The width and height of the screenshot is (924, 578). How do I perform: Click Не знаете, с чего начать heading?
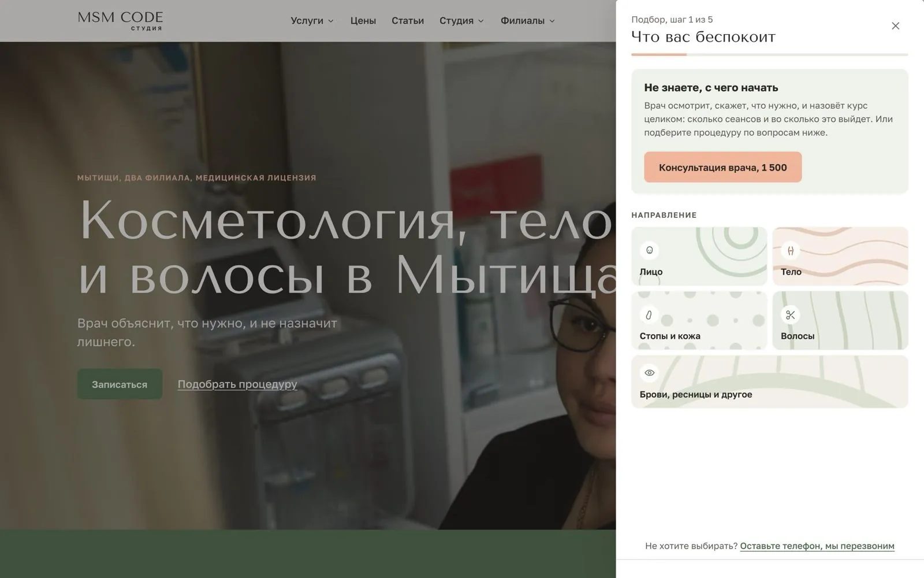coord(711,88)
